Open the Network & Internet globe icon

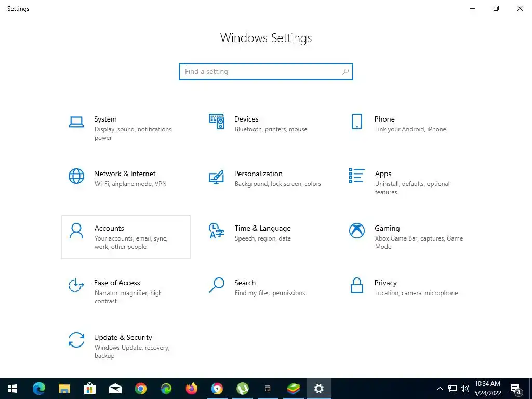(76, 176)
